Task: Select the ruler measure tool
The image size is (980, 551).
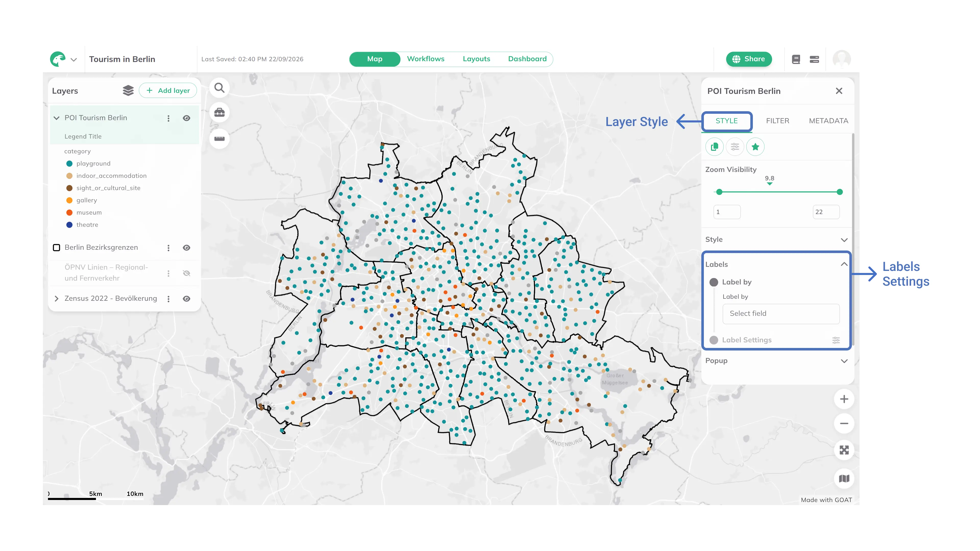Action: point(219,139)
